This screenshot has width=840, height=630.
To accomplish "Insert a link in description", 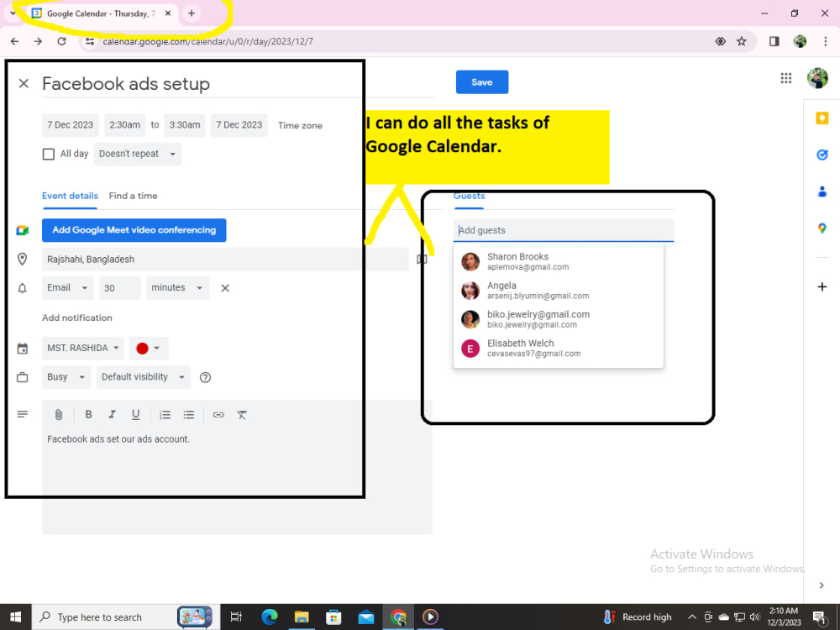I will point(218,415).
